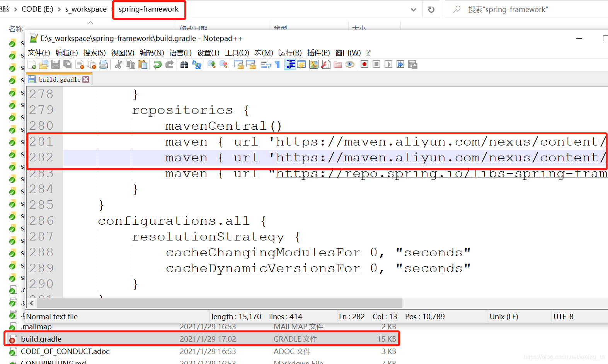
Task: Toggle synchronized horizontal scrolling
Action: coord(250,64)
